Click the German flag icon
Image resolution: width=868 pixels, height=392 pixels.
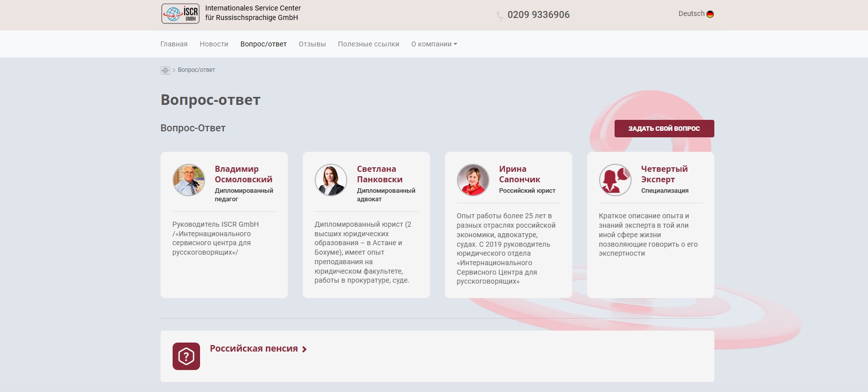coord(710,14)
